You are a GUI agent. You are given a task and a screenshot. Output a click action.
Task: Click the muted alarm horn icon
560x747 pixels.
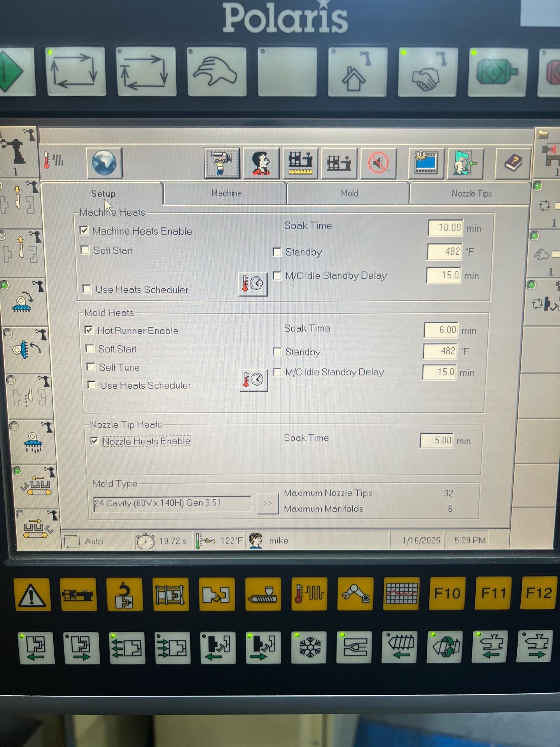point(378,163)
